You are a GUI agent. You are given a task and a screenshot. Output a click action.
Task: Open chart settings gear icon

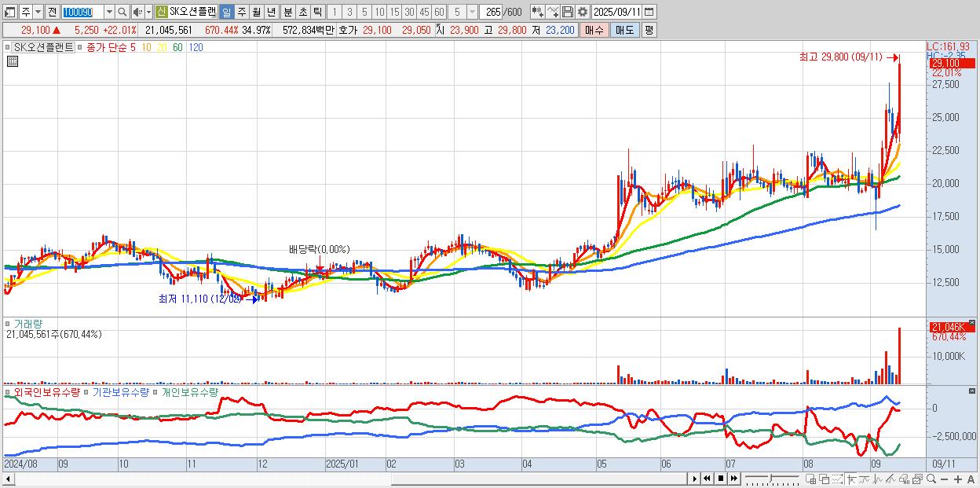(583, 12)
